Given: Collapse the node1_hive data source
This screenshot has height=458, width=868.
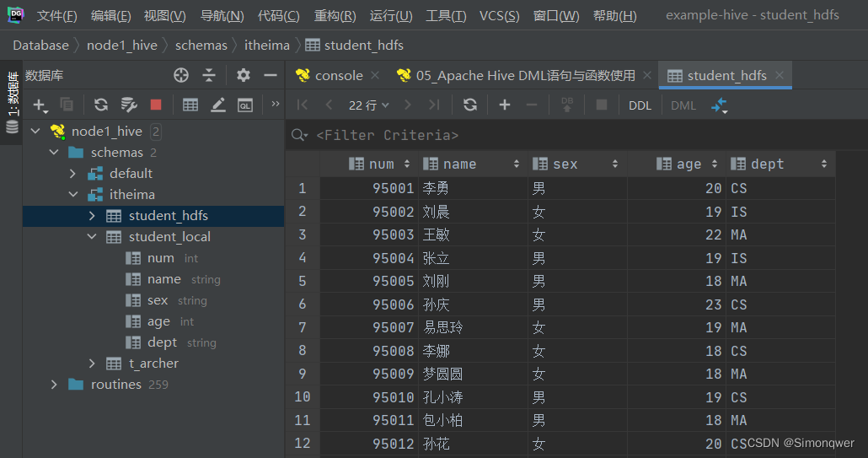Looking at the screenshot, I should click(x=36, y=132).
